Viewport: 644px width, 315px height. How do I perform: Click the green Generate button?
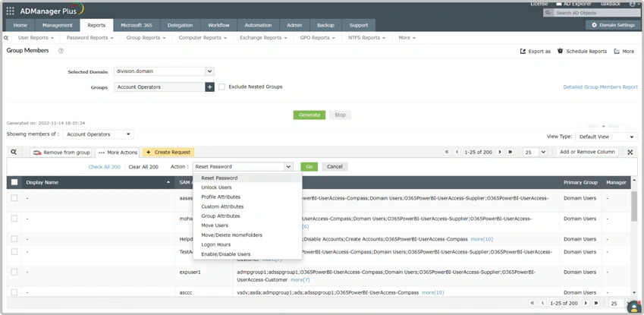coord(309,115)
